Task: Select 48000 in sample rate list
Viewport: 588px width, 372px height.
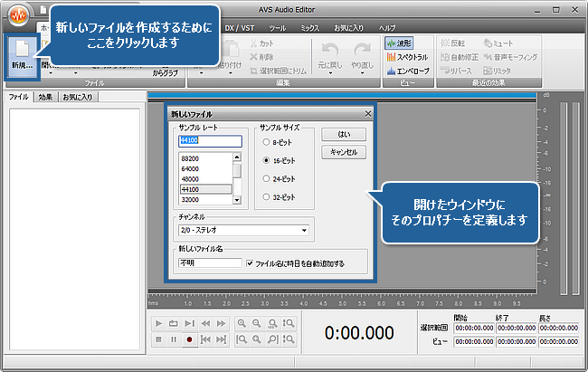Action: [x=206, y=179]
